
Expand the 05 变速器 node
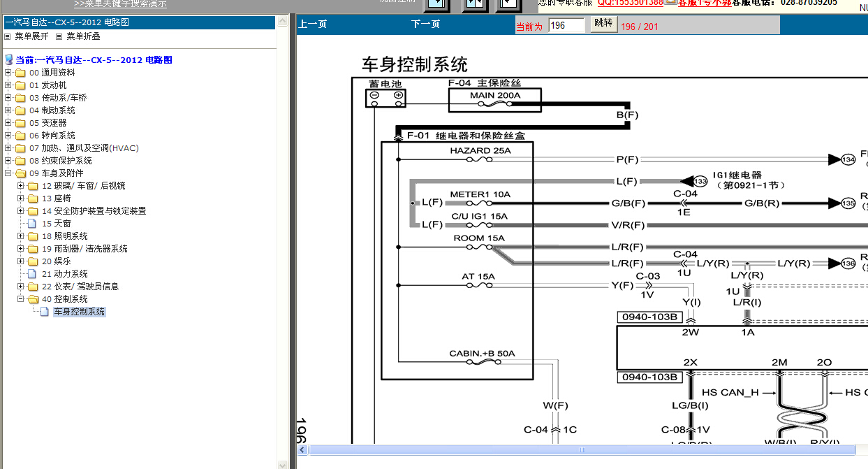tap(8, 123)
